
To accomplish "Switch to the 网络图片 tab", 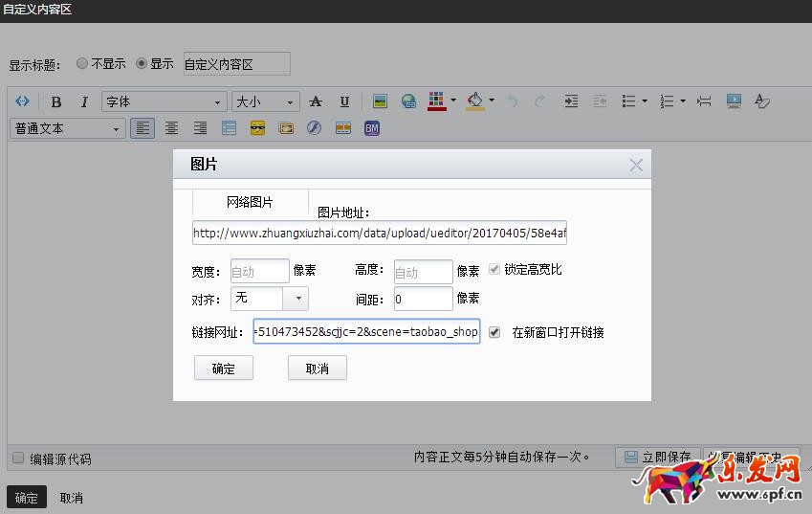I will [x=251, y=202].
